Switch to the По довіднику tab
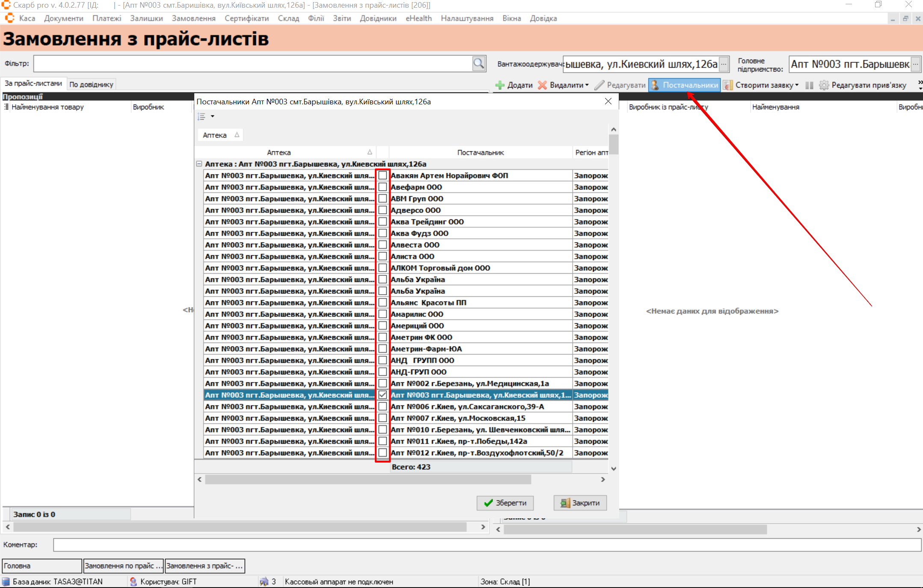This screenshot has height=588, width=923. (x=91, y=84)
